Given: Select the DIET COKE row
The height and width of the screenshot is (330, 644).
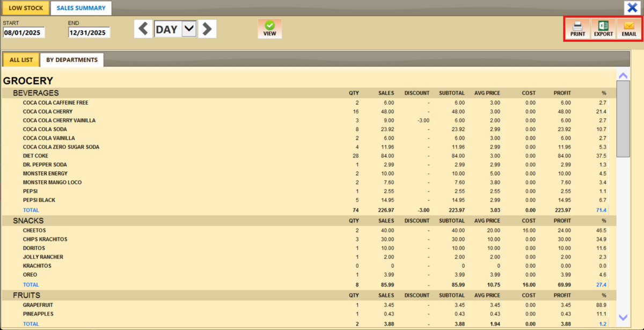Looking at the screenshot, I should pyautogui.click(x=309, y=156).
